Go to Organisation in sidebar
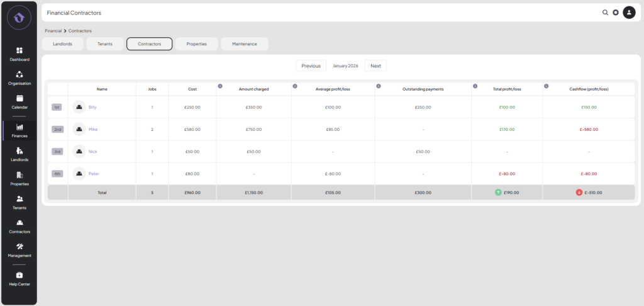The image size is (644, 306). click(x=19, y=75)
